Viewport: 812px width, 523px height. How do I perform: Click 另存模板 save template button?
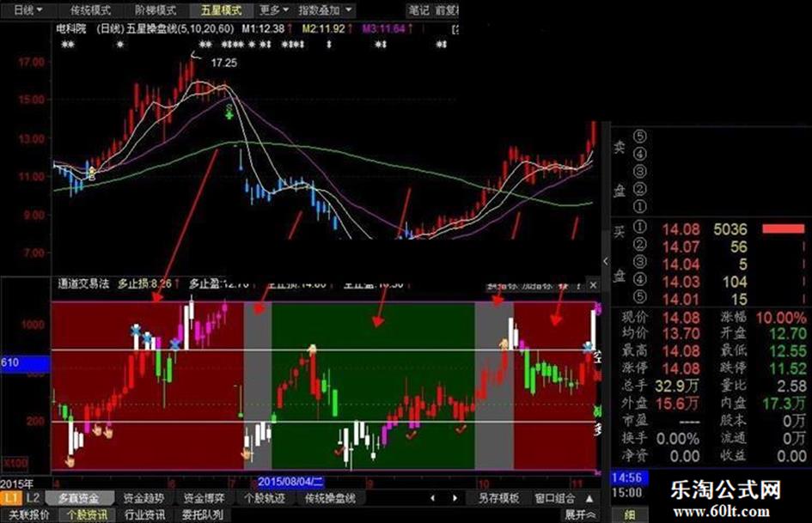pos(498,499)
